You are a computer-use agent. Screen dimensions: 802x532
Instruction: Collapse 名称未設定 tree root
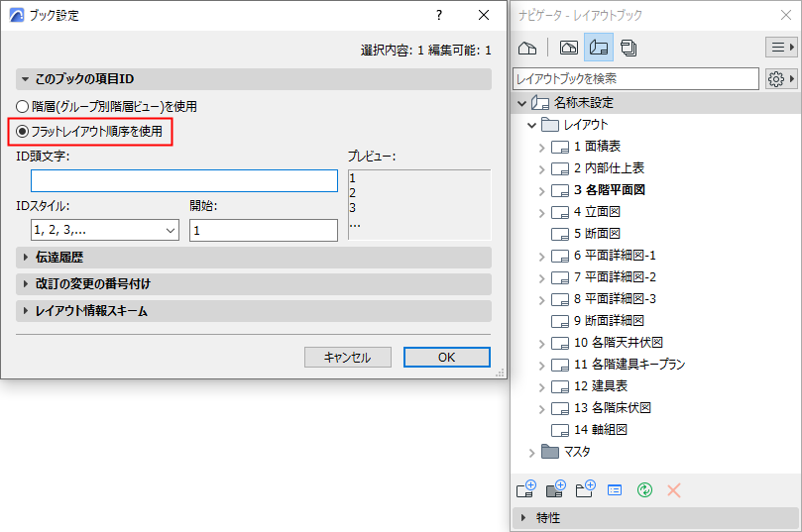[x=521, y=103]
